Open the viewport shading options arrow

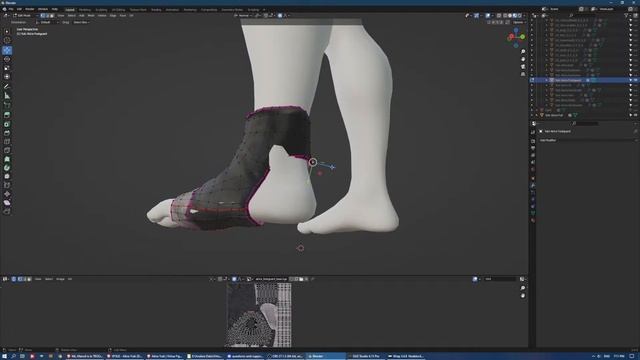tap(524, 16)
